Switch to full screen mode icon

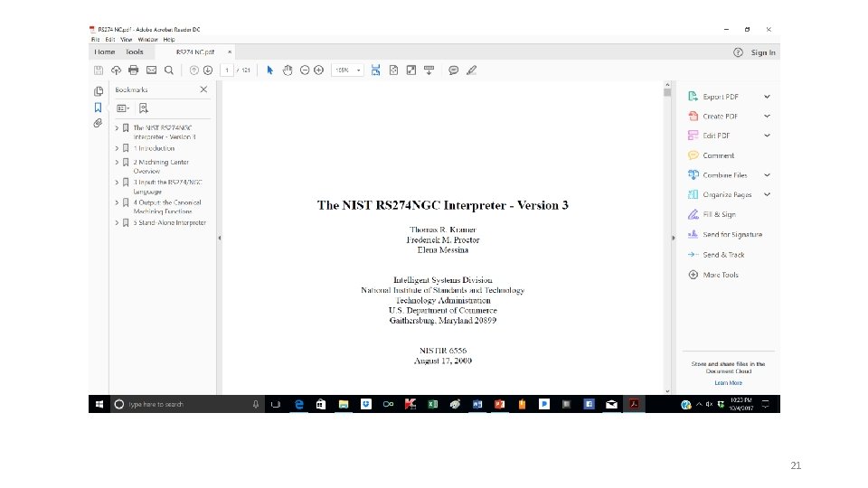(x=411, y=70)
